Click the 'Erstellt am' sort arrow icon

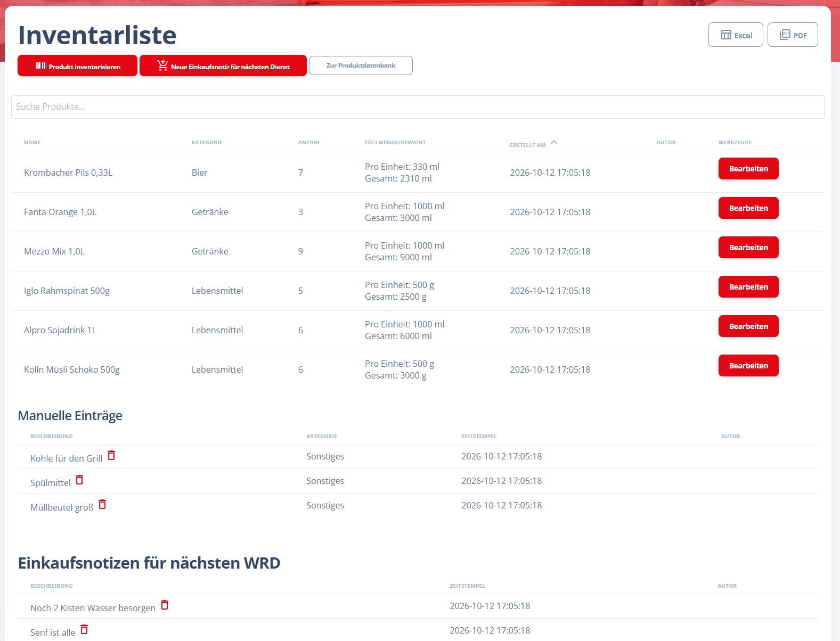point(554,142)
